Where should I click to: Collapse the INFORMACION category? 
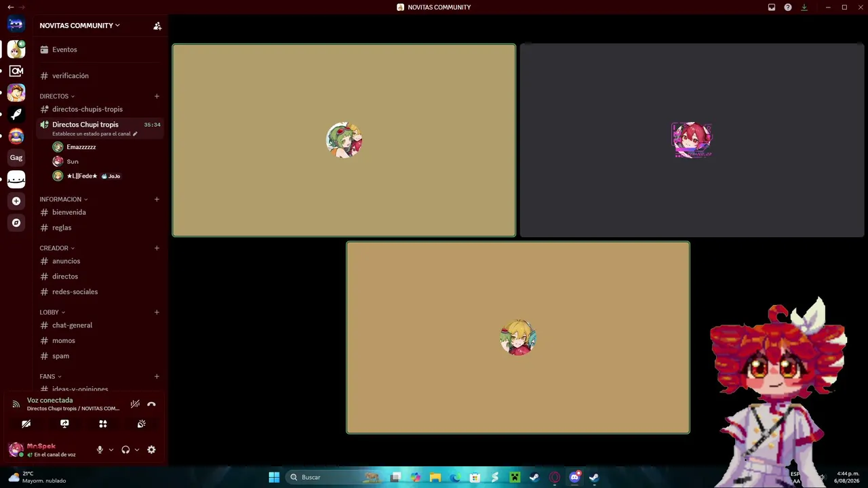[64, 199]
